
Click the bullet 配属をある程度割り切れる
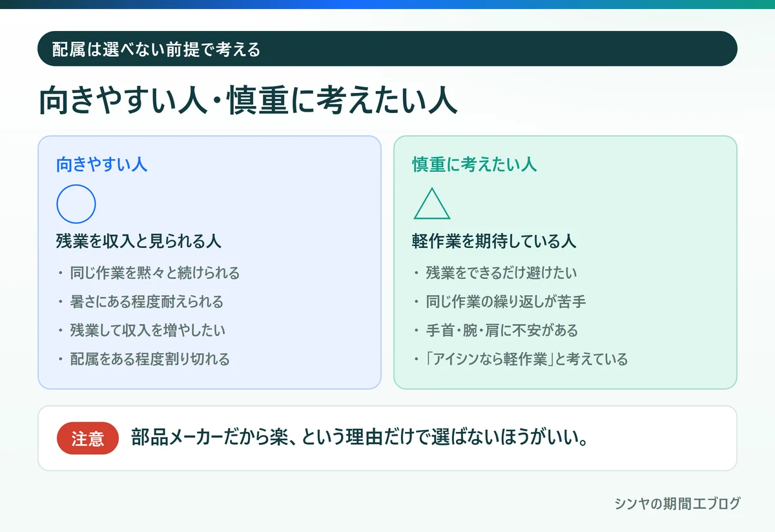point(150,359)
